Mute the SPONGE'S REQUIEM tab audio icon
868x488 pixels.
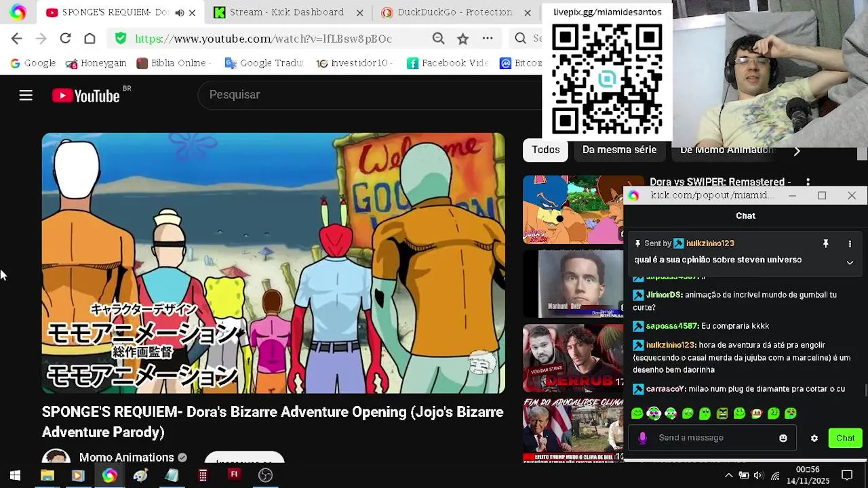(179, 13)
